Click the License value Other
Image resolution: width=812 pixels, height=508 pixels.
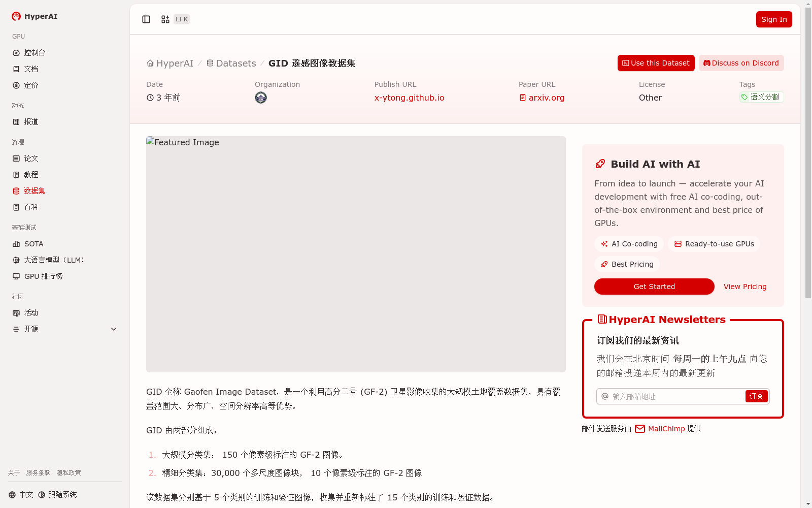tap(650, 98)
